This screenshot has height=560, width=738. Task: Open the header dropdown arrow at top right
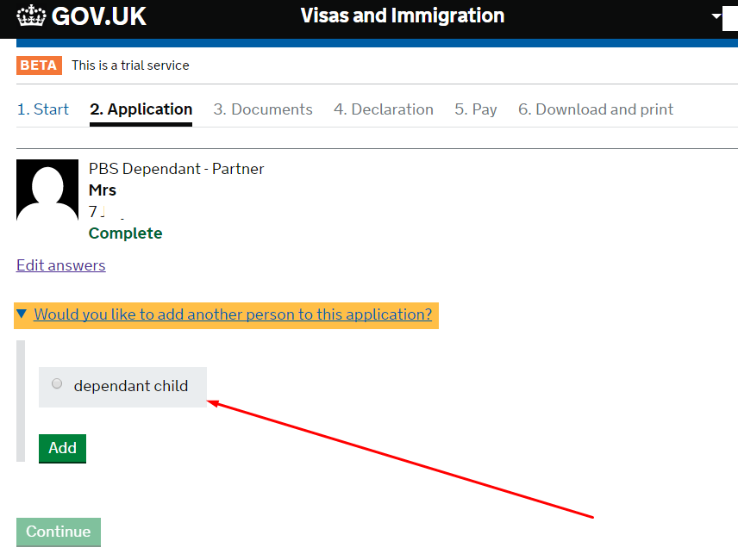pos(715,16)
